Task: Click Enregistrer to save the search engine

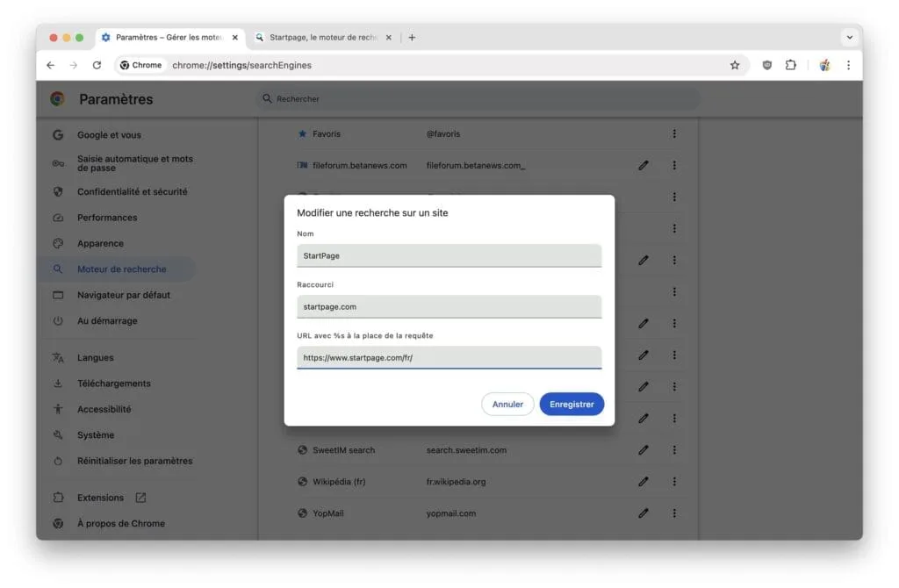Action: pyautogui.click(x=572, y=404)
